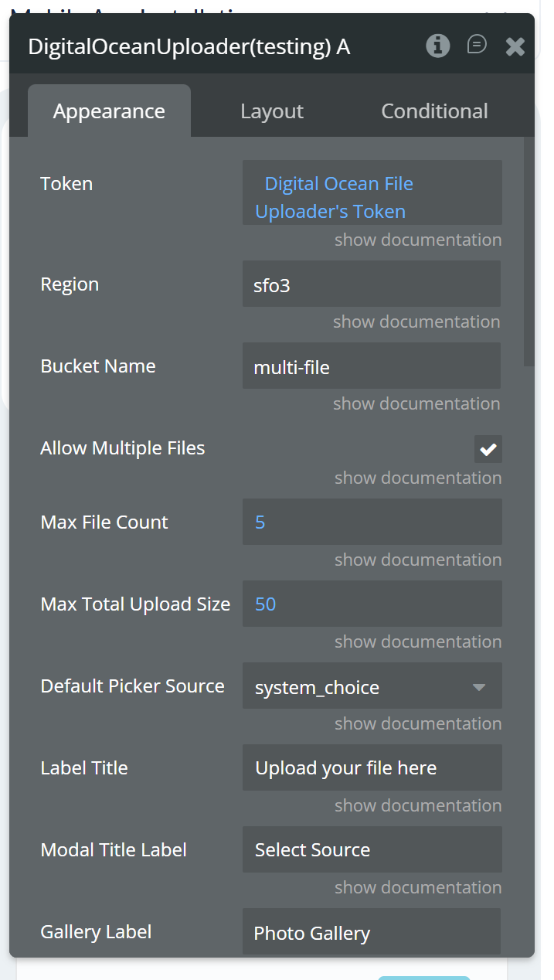The height and width of the screenshot is (980, 554).
Task: Show documentation for Max Total Upload Size
Action: pos(418,641)
